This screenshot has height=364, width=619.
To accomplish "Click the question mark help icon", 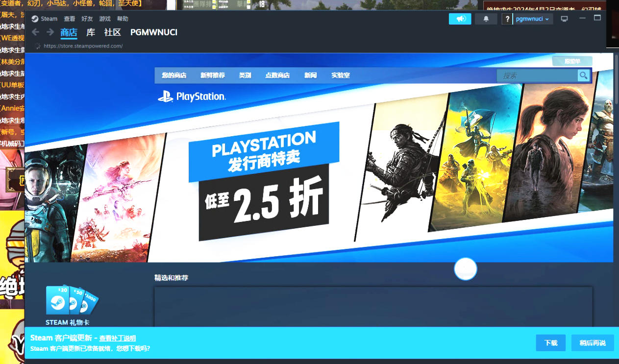I will click(507, 19).
